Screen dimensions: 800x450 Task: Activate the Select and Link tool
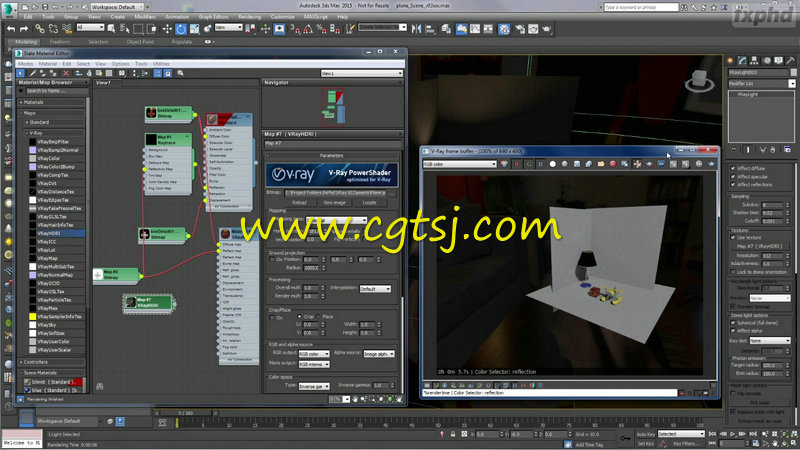pos(40,29)
